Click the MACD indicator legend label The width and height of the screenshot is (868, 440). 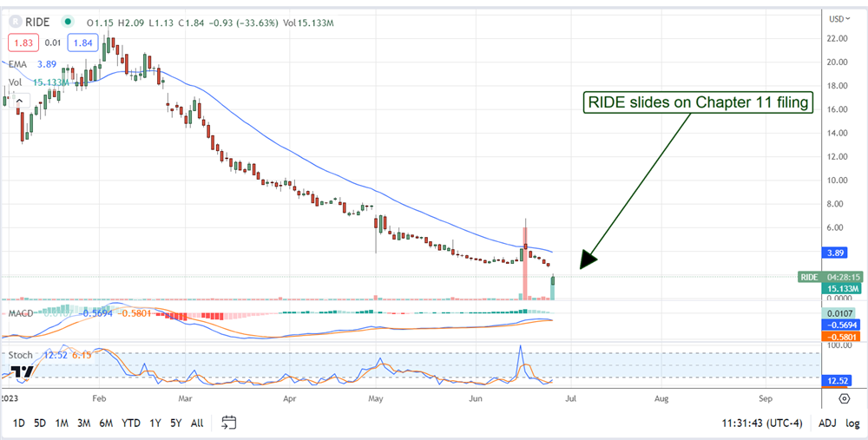click(x=21, y=313)
